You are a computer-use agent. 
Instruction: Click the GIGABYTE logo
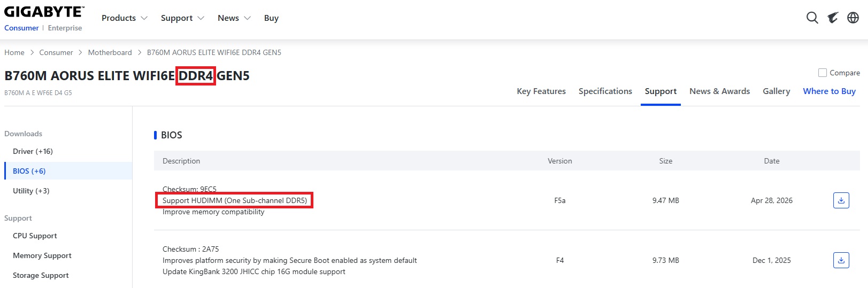pyautogui.click(x=44, y=12)
